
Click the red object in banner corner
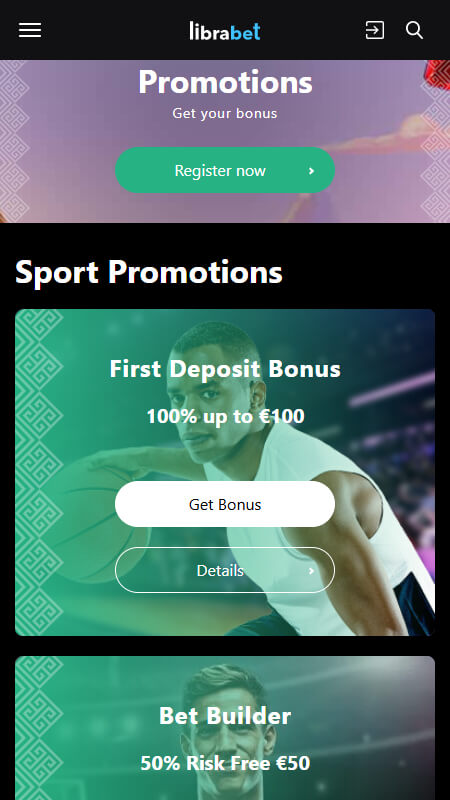coord(437,74)
